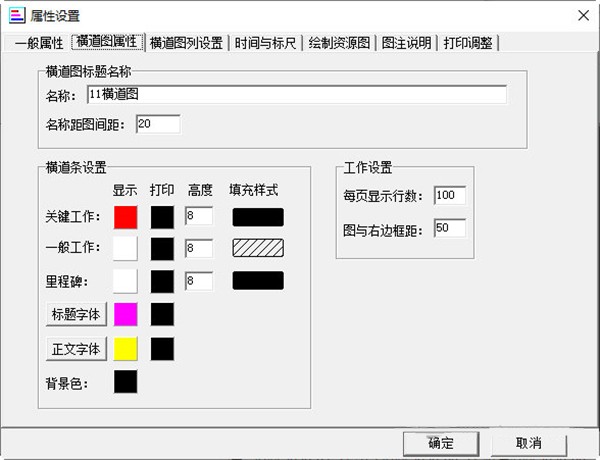Image resolution: width=600 pixels, height=460 pixels.
Task: Open the 绘制资源图 tab
Action: click(x=339, y=42)
